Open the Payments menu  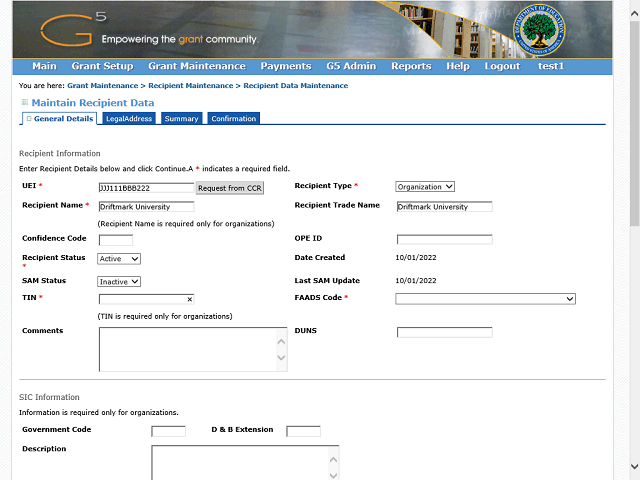tap(286, 66)
